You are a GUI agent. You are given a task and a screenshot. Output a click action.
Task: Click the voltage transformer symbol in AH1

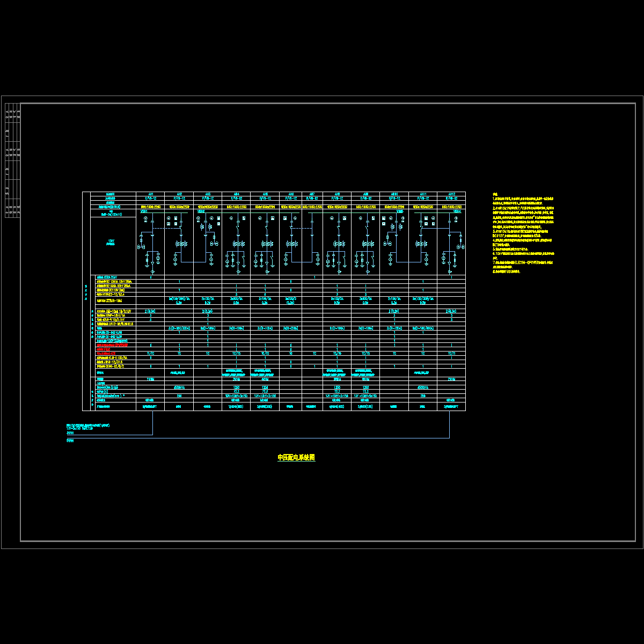click(x=141, y=247)
